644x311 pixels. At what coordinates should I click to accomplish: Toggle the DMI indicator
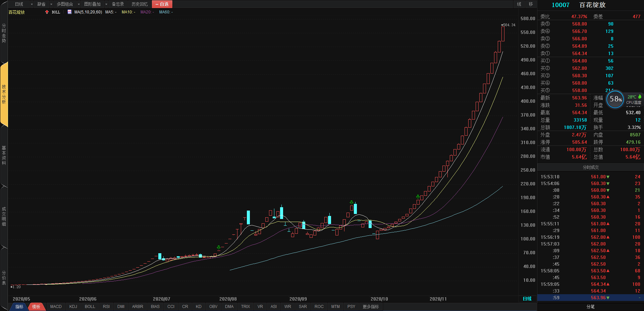[121, 307]
